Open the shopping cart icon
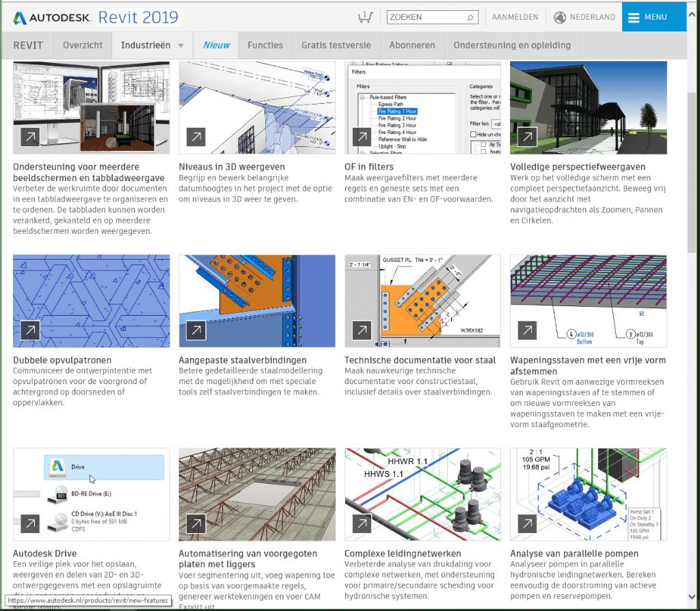This screenshot has width=700, height=611. [x=365, y=17]
